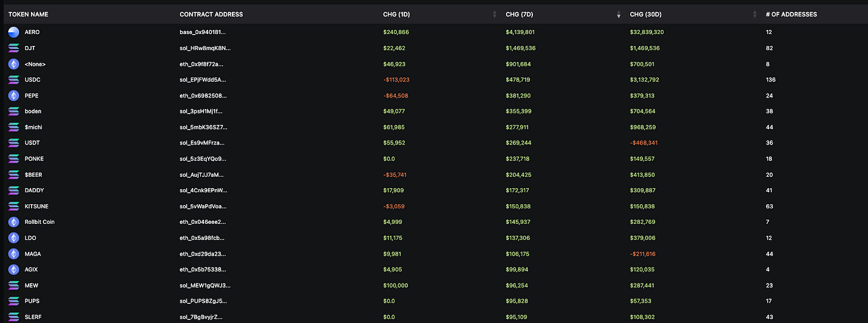Image resolution: width=868 pixels, height=323 pixels.
Task: Click contract address eth_0x9f8f72a...
Action: tap(203, 64)
